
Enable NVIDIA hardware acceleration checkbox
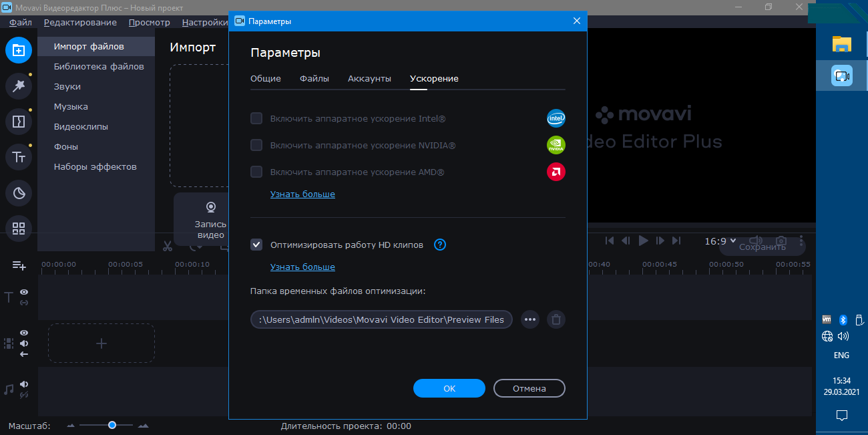coord(256,145)
